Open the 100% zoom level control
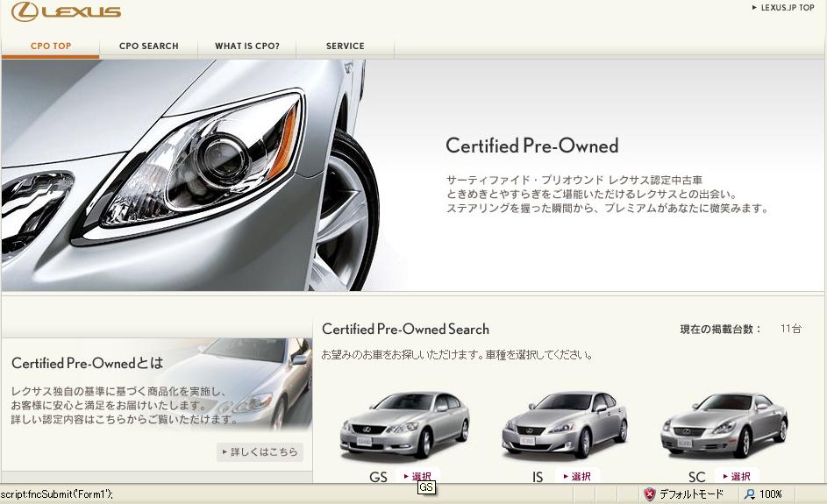The width and height of the screenshot is (827, 504). click(x=771, y=494)
